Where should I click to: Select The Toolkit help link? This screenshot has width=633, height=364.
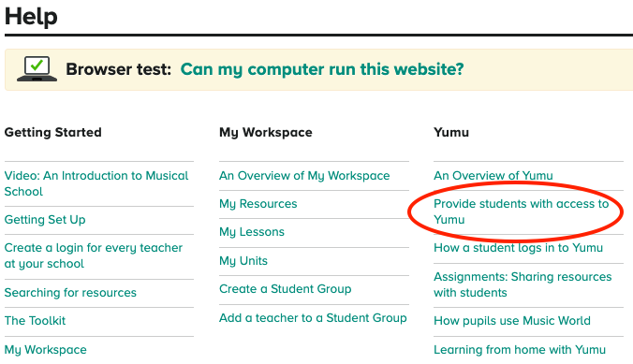(35, 320)
